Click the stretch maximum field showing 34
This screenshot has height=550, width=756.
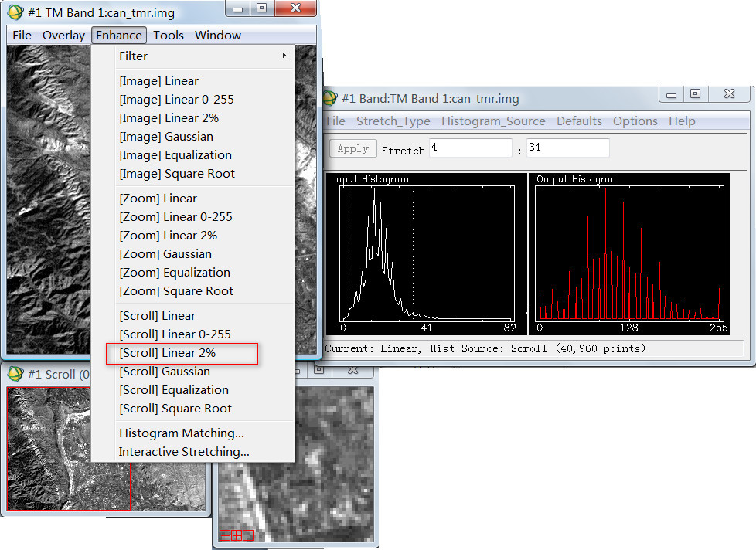tap(568, 148)
